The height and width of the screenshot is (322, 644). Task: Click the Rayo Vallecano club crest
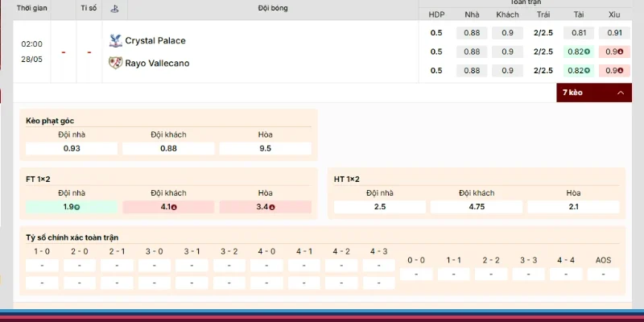click(115, 63)
